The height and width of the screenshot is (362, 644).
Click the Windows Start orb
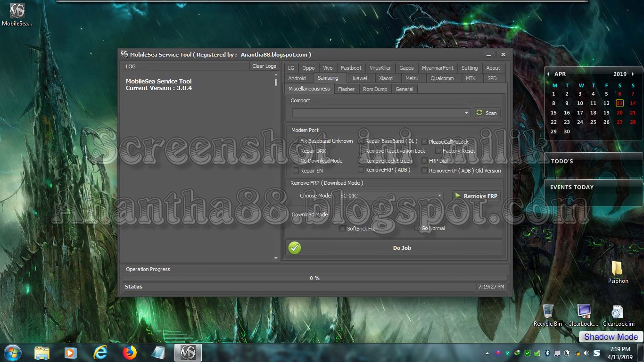13,352
